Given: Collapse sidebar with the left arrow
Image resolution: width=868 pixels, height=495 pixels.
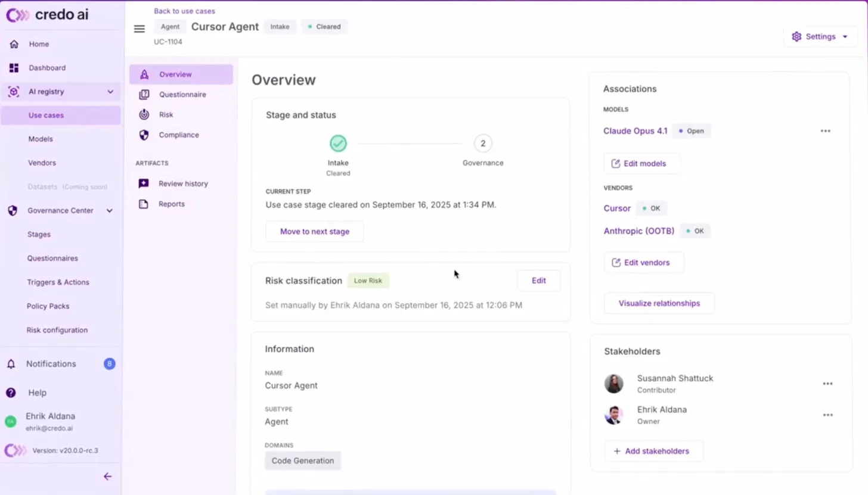Looking at the screenshot, I should [x=107, y=477].
